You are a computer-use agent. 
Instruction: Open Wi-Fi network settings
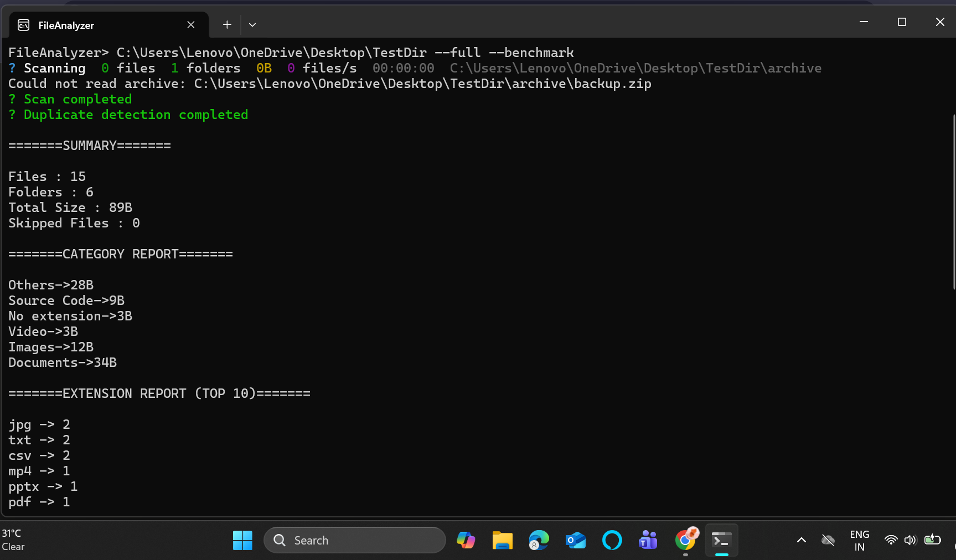[891, 540]
